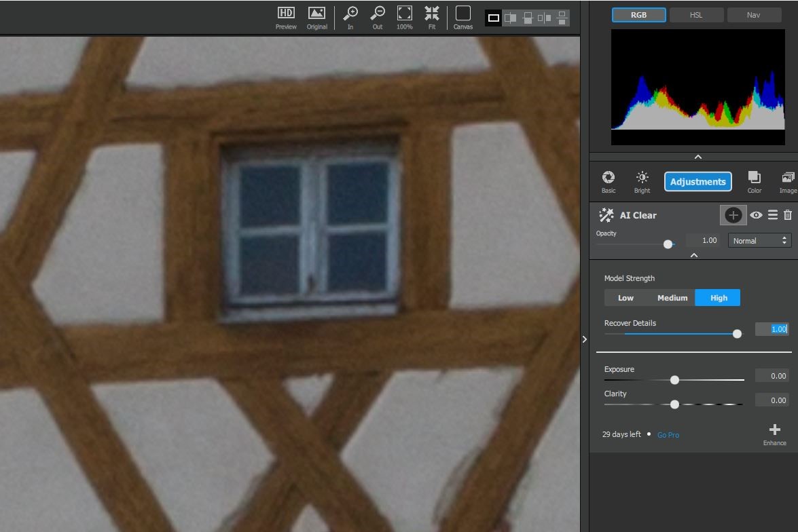Image resolution: width=798 pixels, height=532 pixels.
Task: Click the Zoom Out magnifier
Action: 378,17
